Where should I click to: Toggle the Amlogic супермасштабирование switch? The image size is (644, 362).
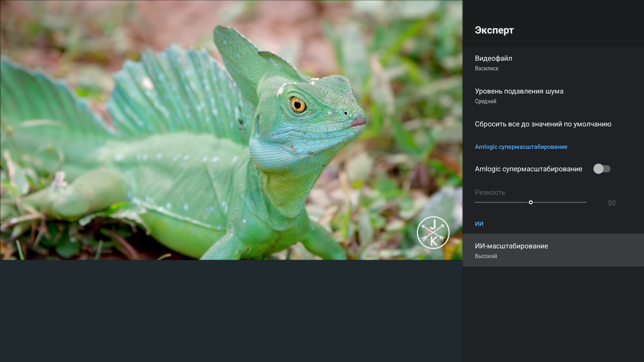tap(602, 169)
